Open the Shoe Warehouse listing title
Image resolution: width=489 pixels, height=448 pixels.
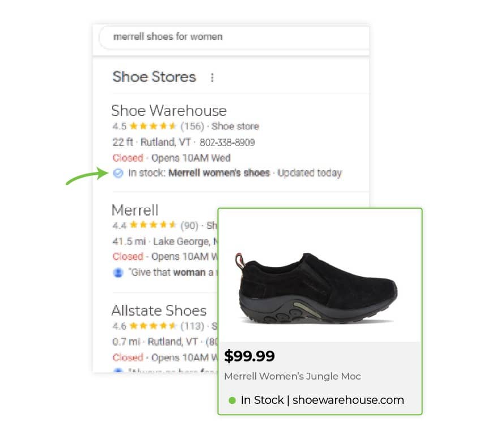(169, 111)
